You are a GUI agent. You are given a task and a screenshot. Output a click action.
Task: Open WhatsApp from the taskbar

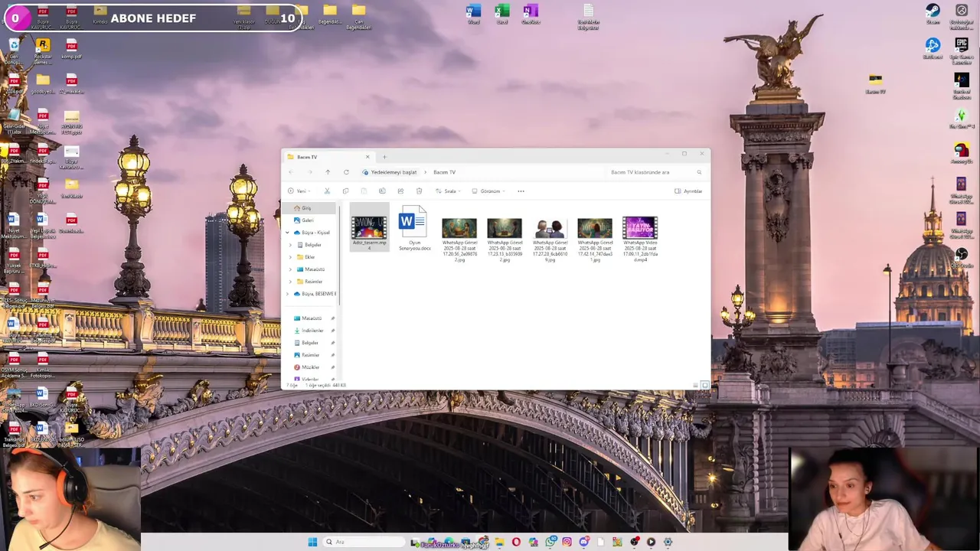(550, 542)
